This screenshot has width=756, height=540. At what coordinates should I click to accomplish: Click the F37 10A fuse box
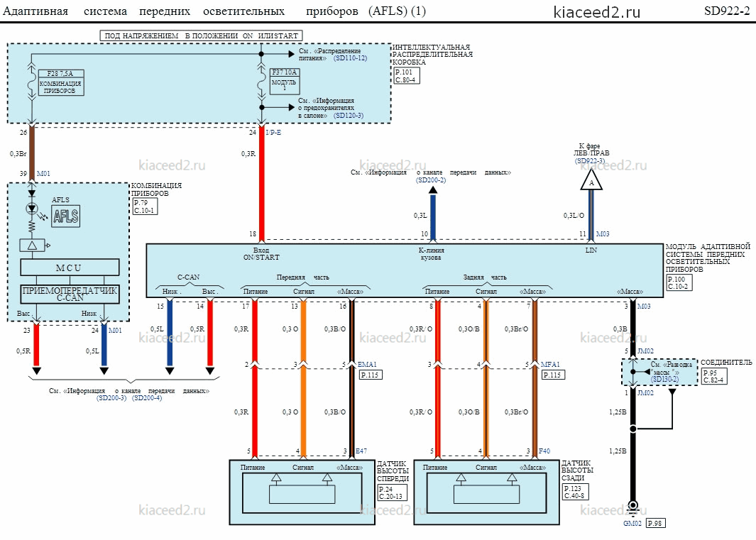point(285,80)
